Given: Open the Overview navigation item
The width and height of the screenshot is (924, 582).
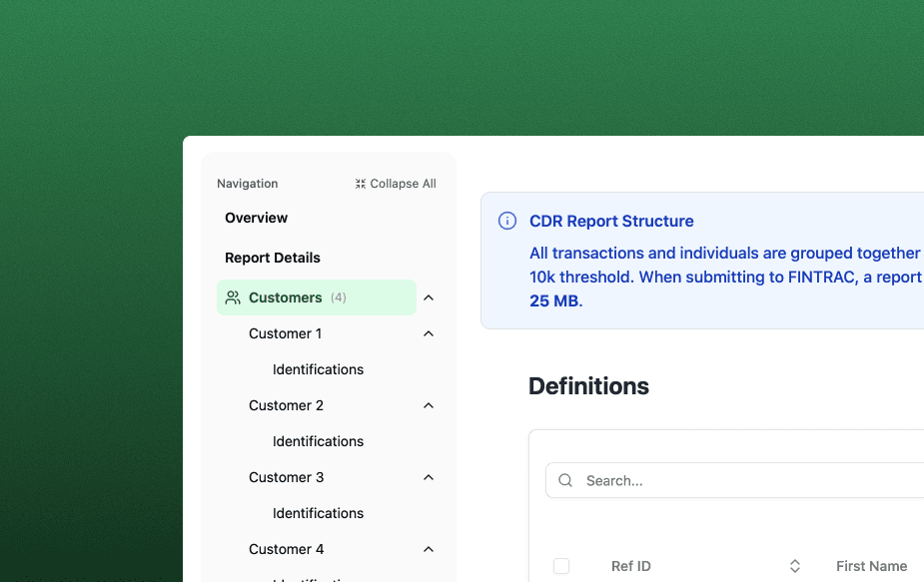Looking at the screenshot, I should pyautogui.click(x=256, y=218).
